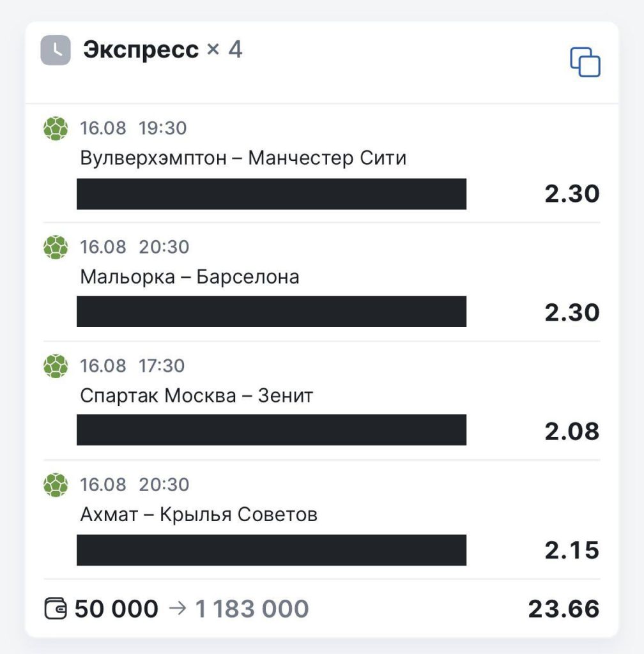
Task: Open the Вулверхэмптон – Манчестер Сити match
Action: click(243, 158)
